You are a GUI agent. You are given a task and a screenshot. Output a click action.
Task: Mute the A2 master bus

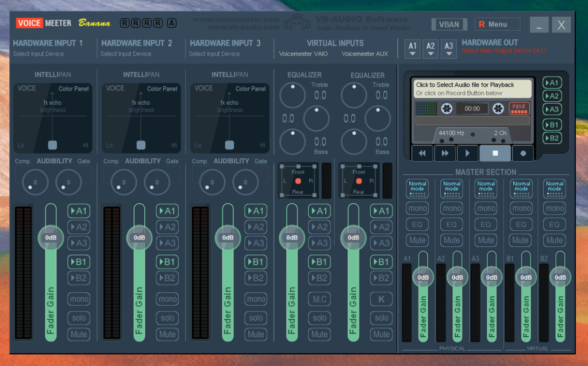point(452,240)
